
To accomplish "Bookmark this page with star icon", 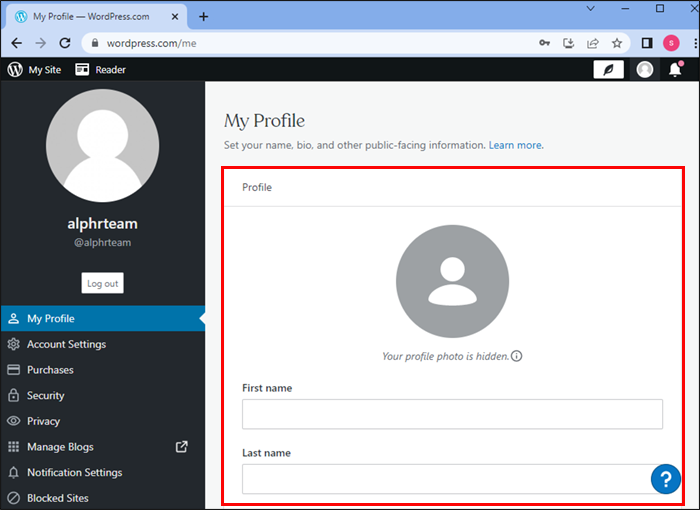I will [x=617, y=43].
